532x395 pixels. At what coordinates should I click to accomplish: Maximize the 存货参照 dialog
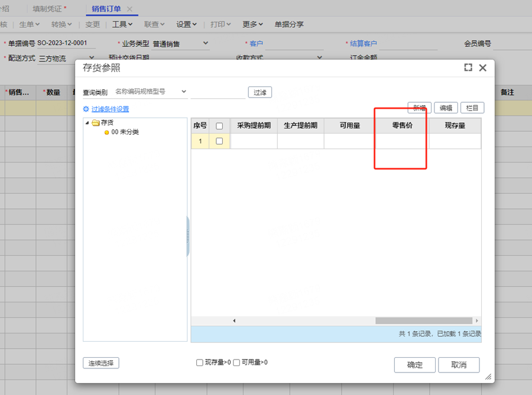468,67
